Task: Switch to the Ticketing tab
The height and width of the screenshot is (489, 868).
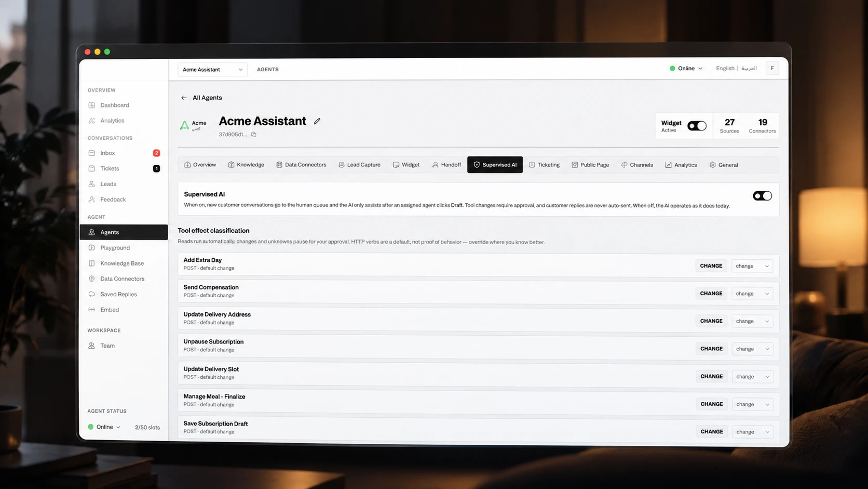Action: click(544, 165)
